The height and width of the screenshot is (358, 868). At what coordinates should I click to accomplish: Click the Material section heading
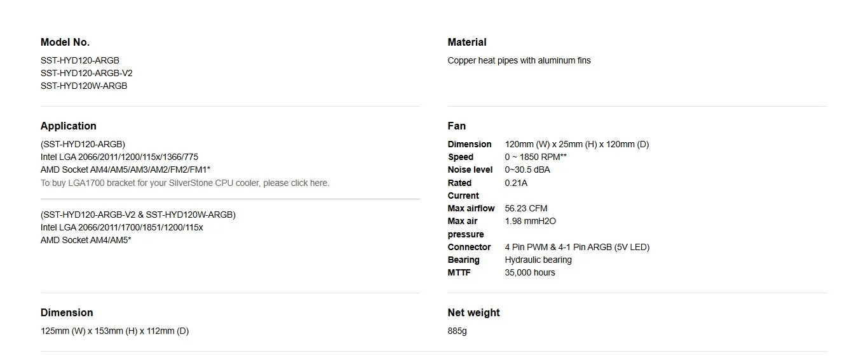[467, 42]
